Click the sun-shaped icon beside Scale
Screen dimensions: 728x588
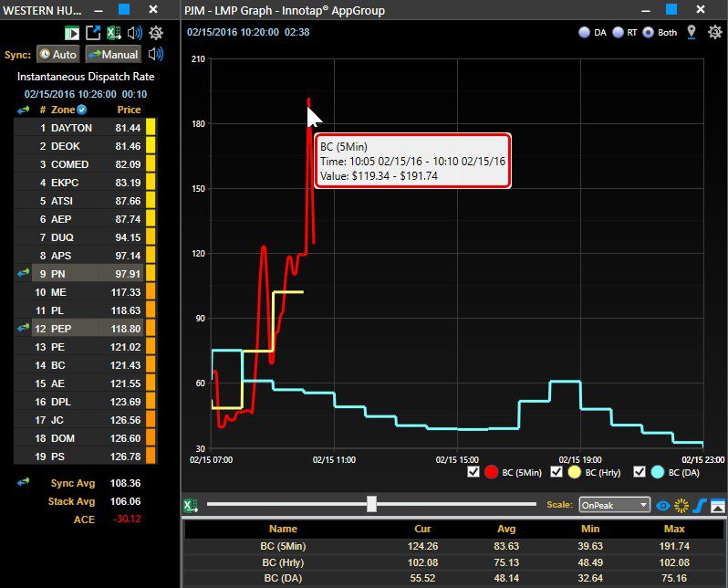tap(681, 505)
